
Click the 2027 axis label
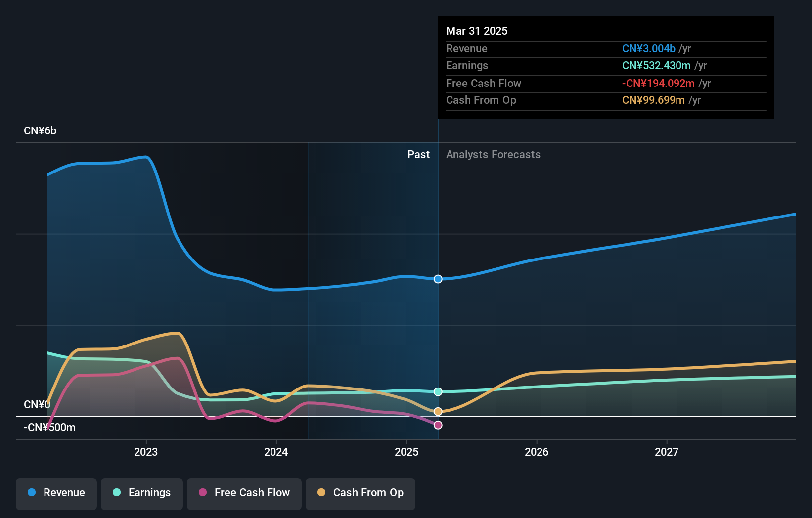[667, 452]
